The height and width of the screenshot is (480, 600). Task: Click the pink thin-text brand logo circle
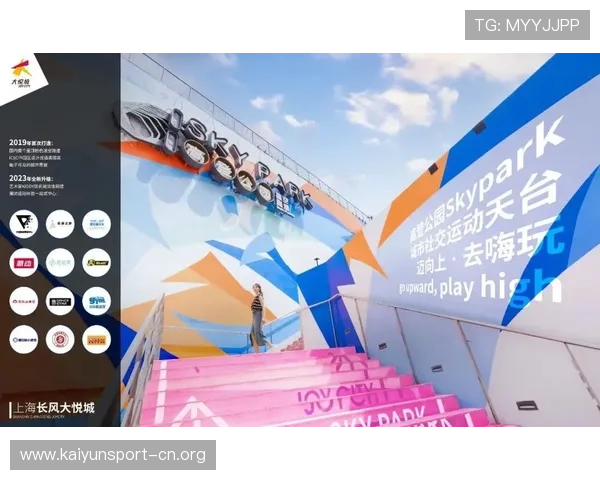[x=24, y=301]
